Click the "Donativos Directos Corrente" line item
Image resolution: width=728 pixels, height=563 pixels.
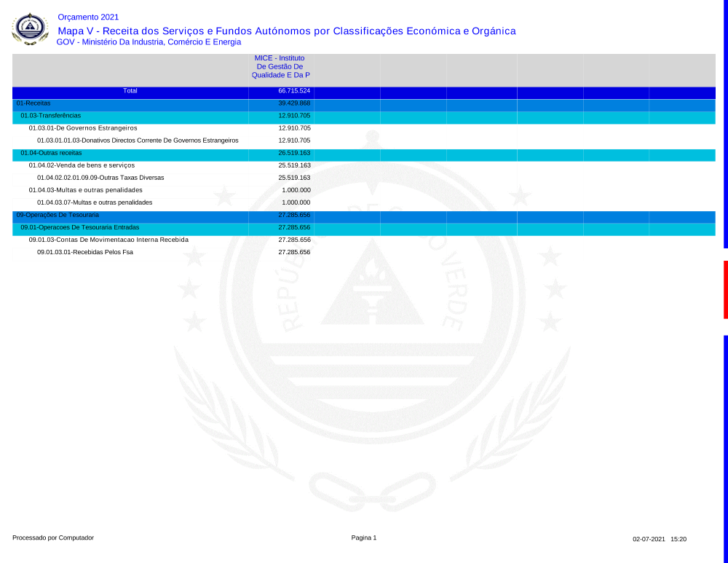pos(138,141)
